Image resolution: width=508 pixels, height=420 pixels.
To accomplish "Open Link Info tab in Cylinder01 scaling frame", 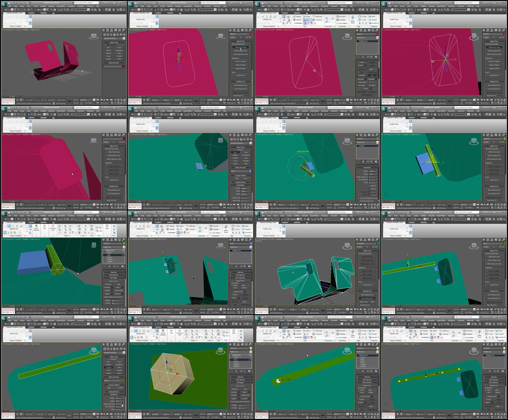I will point(502,142).
